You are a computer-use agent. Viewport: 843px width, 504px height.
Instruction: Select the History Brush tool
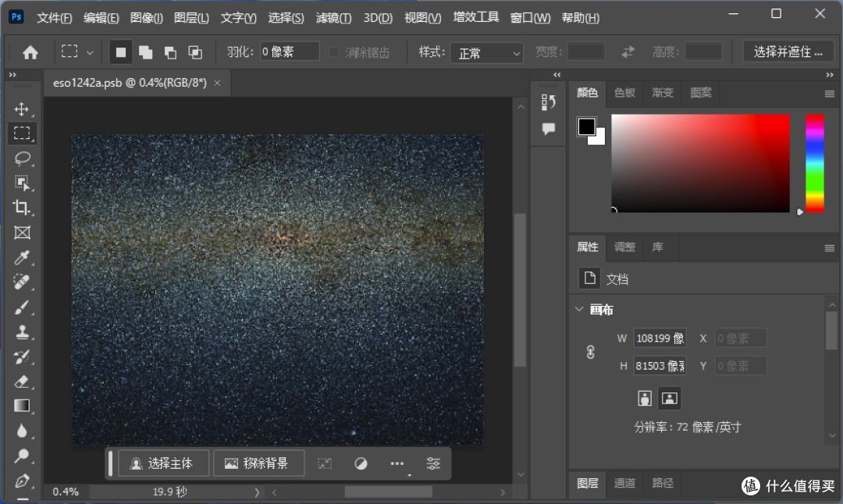[22, 357]
